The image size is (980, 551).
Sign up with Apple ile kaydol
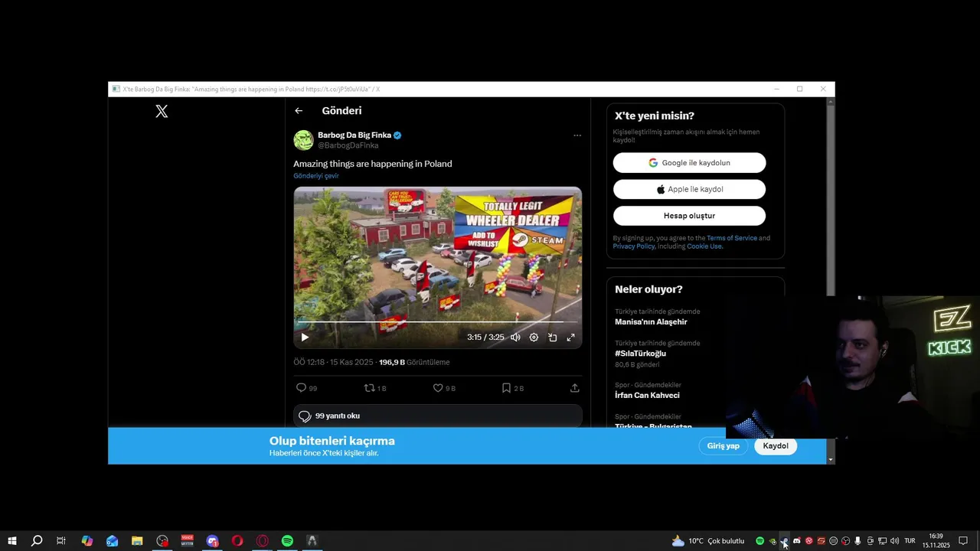(x=689, y=189)
